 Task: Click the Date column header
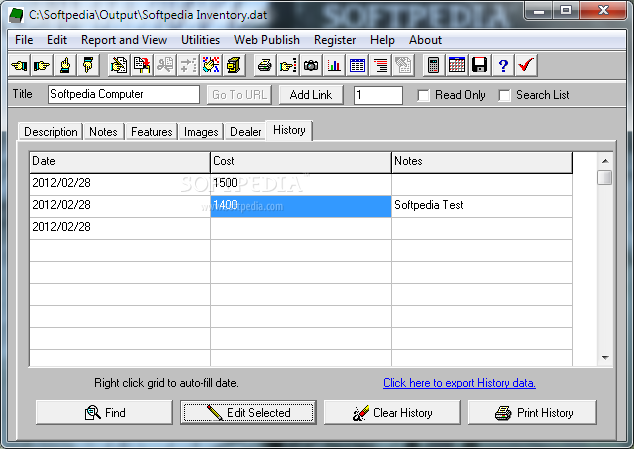pyautogui.click(x=120, y=162)
